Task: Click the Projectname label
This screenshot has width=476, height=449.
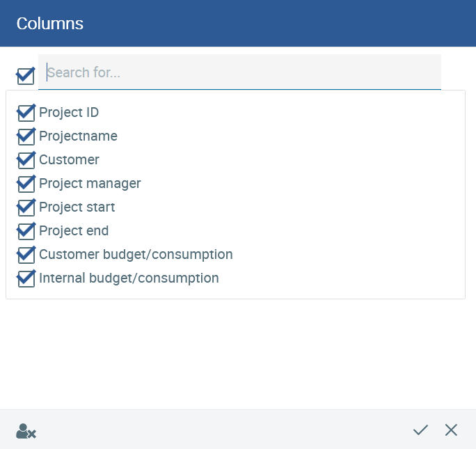Action: click(x=79, y=136)
